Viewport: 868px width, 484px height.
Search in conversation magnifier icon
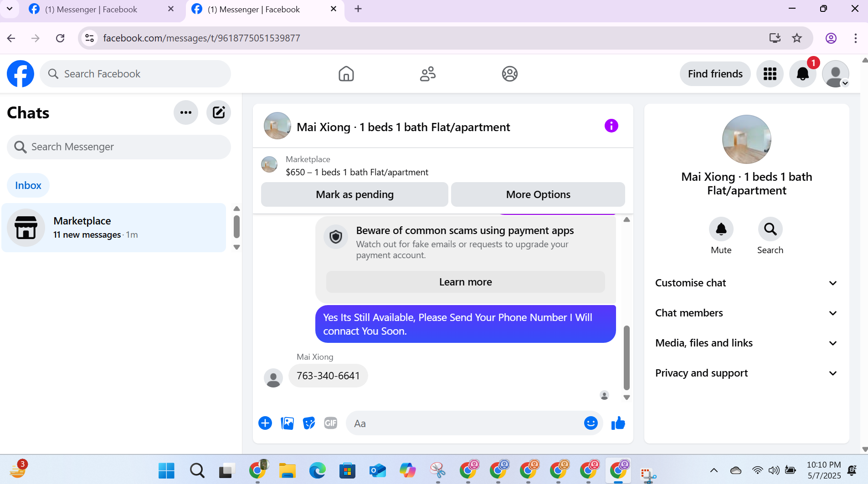pos(770,229)
